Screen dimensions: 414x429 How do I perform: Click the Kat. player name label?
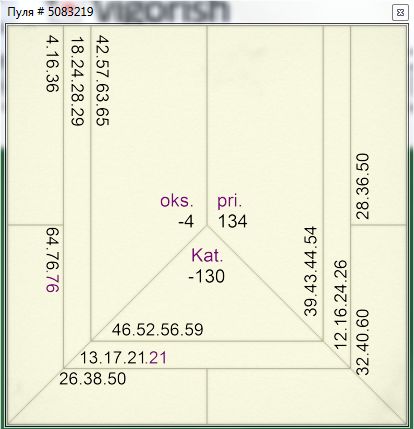pyautogui.click(x=207, y=256)
